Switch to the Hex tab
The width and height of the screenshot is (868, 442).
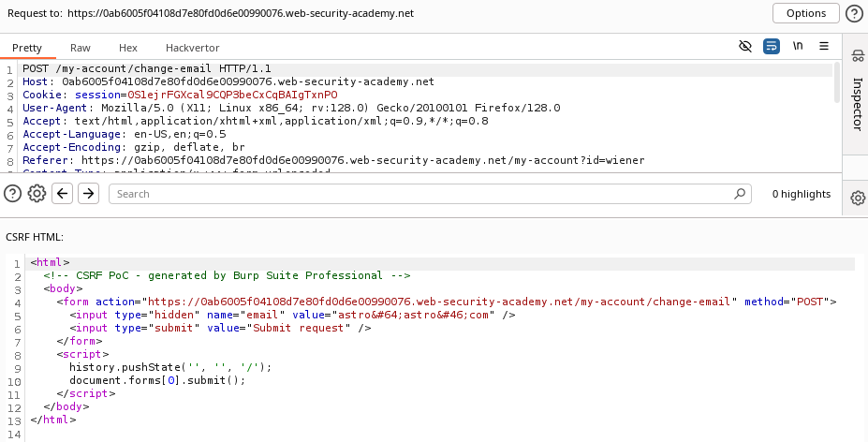point(128,48)
